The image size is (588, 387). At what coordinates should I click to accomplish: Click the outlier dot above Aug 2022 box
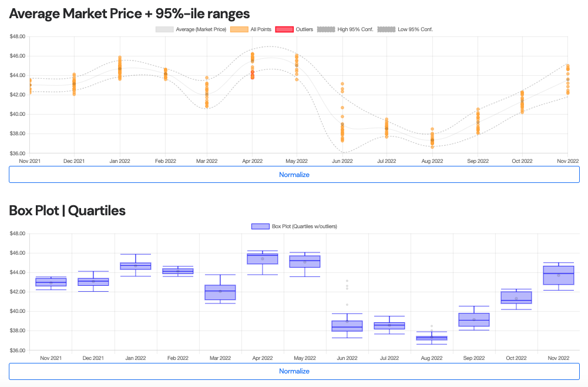pos(432,326)
